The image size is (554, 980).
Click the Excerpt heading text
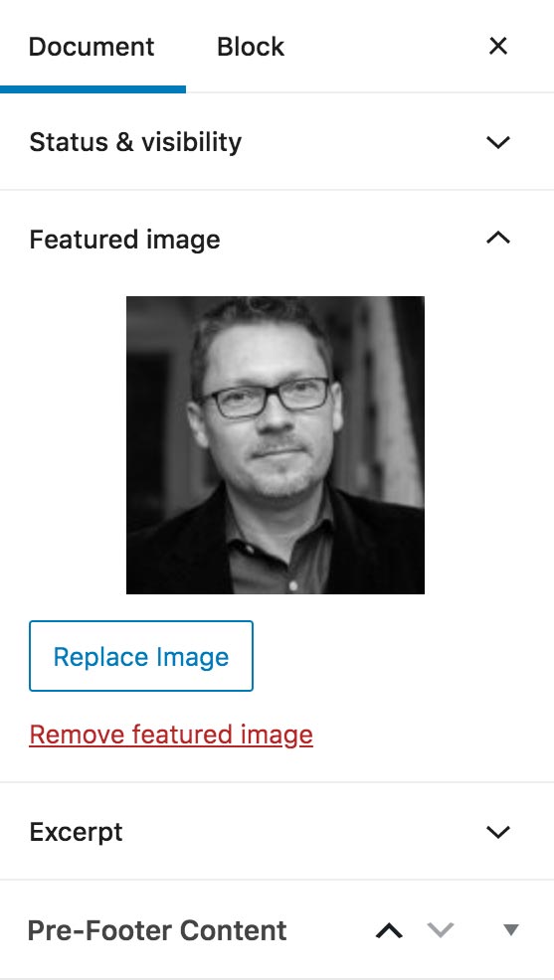tap(76, 833)
